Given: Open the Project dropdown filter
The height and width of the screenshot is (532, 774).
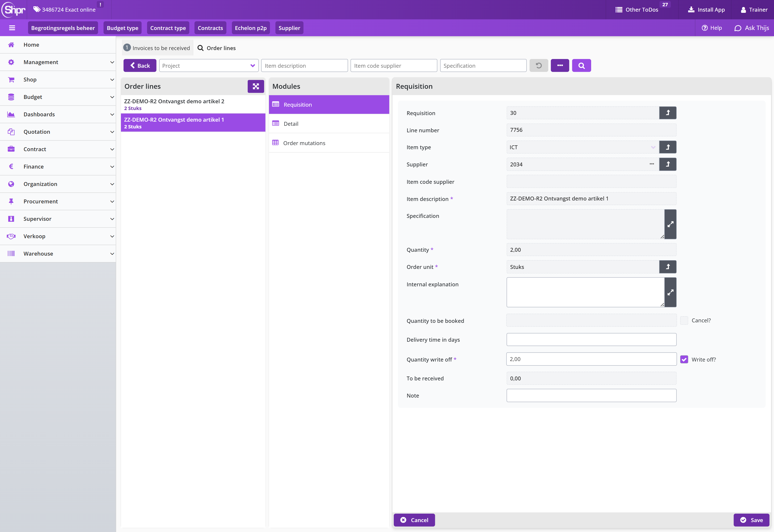Looking at the screenshot, I should [209, 66].
